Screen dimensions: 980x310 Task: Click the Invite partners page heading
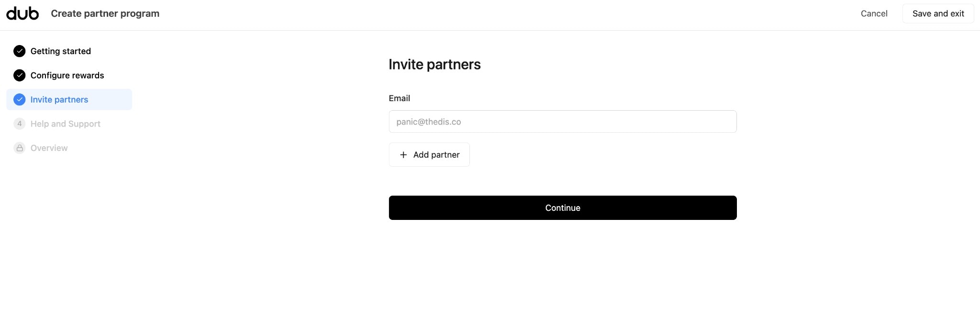click(434, 64)
